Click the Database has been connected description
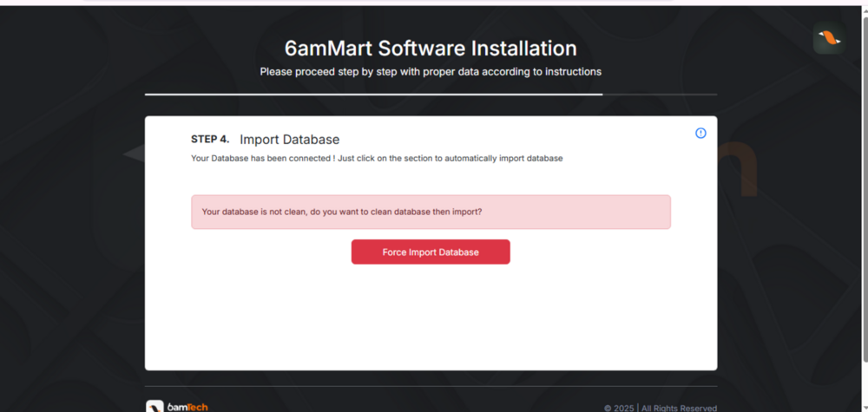The height and width of the screenshot is (412, 868). 260,158
